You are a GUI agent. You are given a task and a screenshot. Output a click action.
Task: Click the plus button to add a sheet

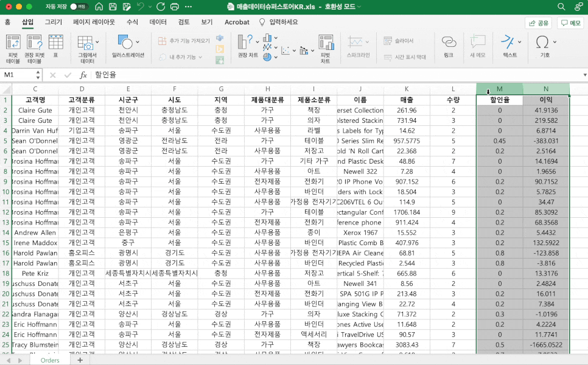click(80, 360)
